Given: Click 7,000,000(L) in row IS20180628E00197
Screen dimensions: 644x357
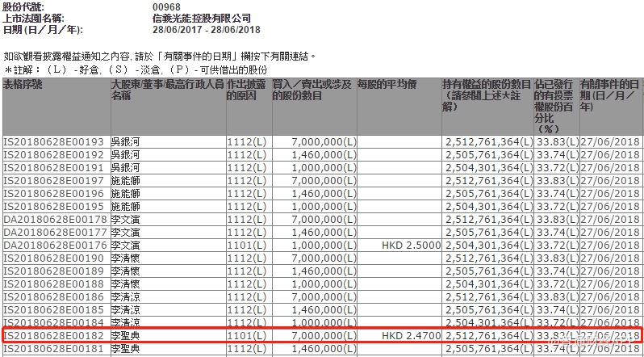Looking at the screenshot, I should (x=324, y=181).
